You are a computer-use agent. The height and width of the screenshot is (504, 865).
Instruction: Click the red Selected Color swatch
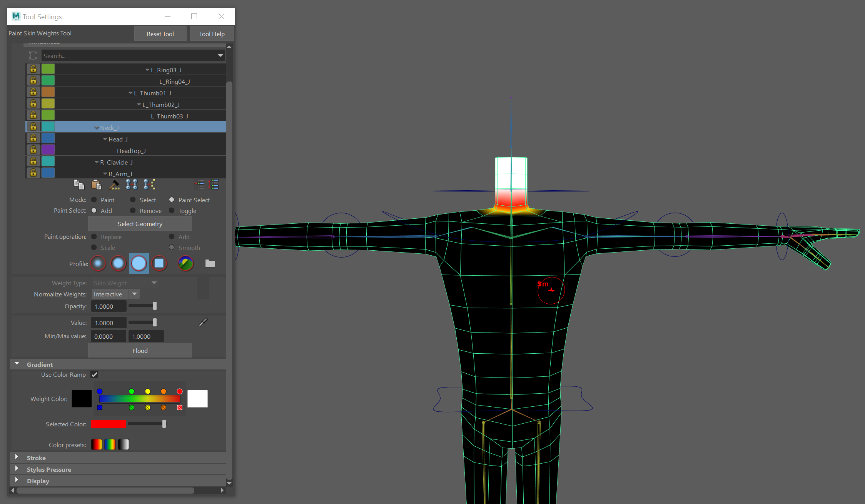[x=108, y=424]
